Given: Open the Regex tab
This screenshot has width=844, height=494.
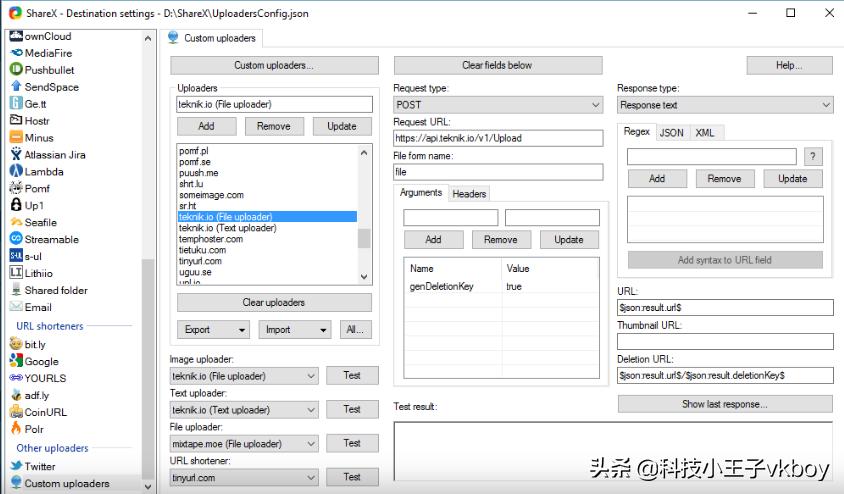Looking at the screenshot, I should click(636, 131).
